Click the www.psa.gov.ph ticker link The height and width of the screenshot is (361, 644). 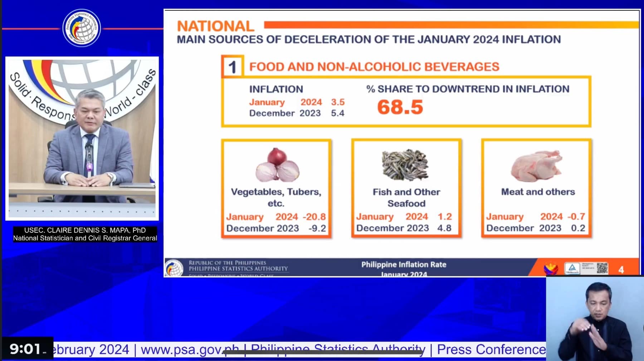click(x=190, y=349)
